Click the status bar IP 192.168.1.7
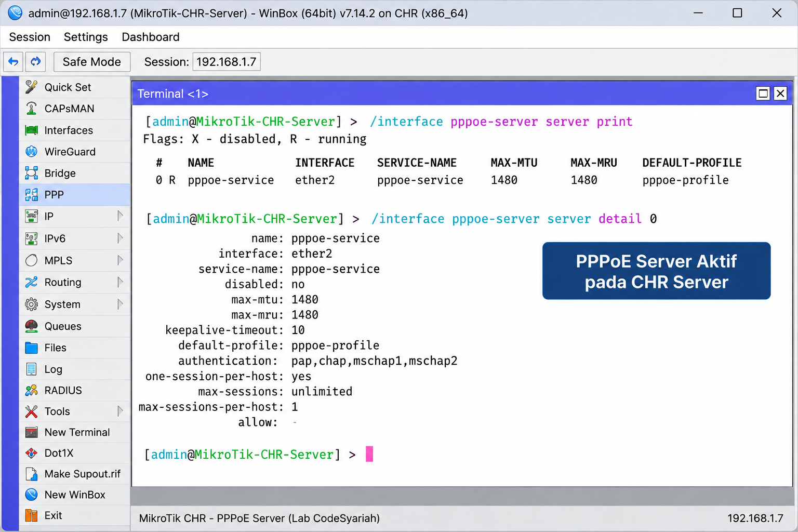The width and height of the screenshot is (798, 532). click(755, 518)
